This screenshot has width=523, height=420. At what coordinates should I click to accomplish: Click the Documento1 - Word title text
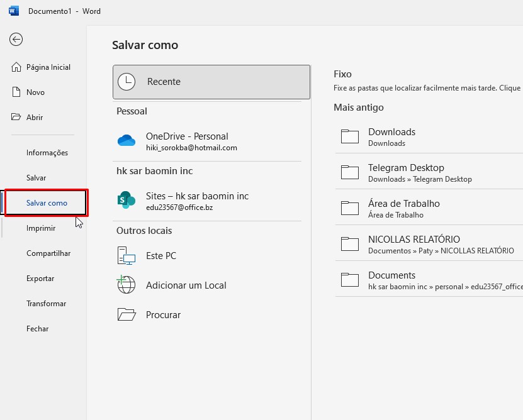tap(64, 11)
